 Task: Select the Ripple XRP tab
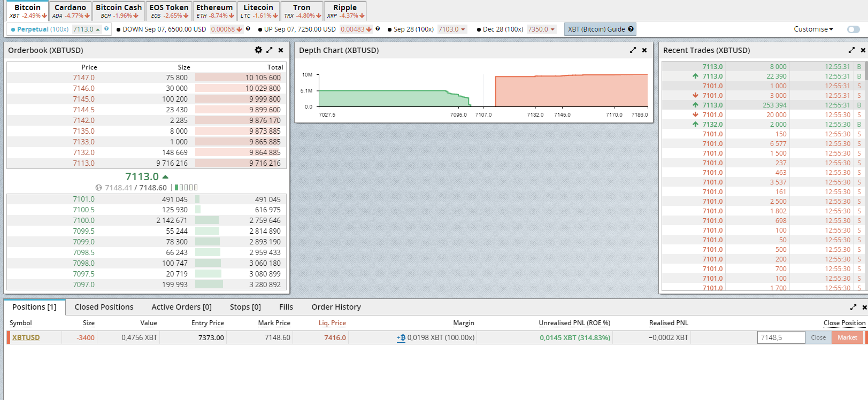345,11
